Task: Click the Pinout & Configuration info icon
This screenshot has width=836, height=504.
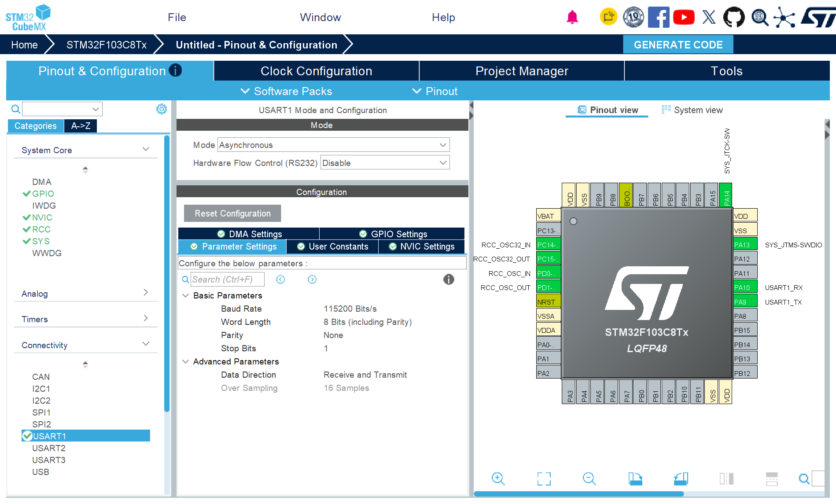Action: click(175, 70)
